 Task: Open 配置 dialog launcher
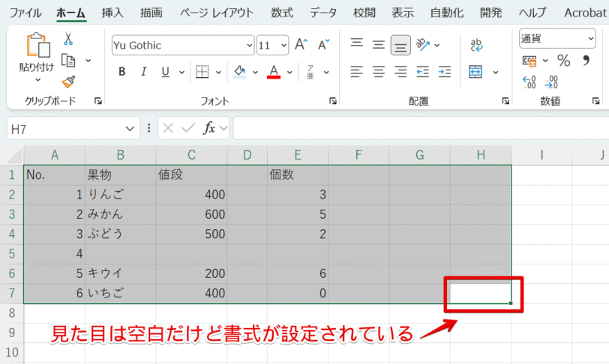tap(505, 101)
